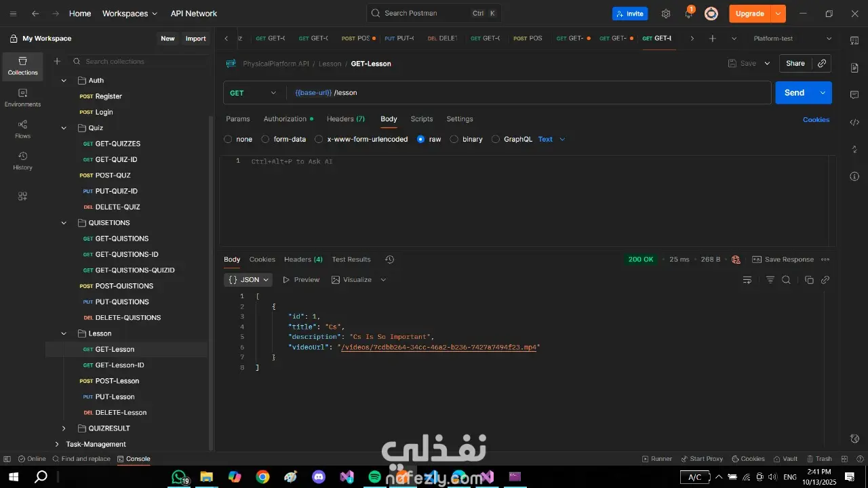
Task: Click the network info globe icon
Action: tap(736, 260)
